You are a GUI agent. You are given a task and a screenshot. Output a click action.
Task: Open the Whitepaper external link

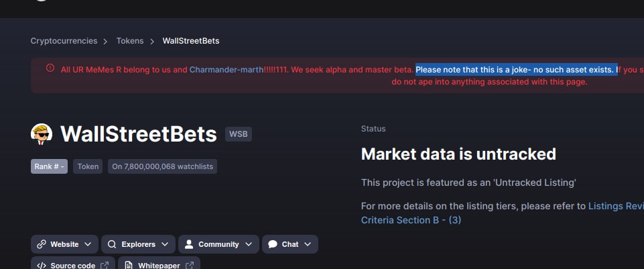[159, 263]
